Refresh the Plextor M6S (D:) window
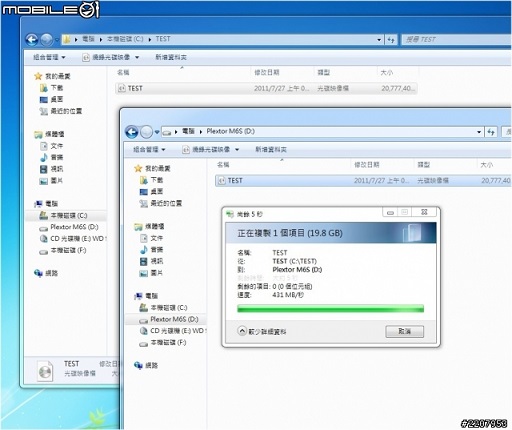The height and width of the screenshot is (430, 512). click(491, 132)
